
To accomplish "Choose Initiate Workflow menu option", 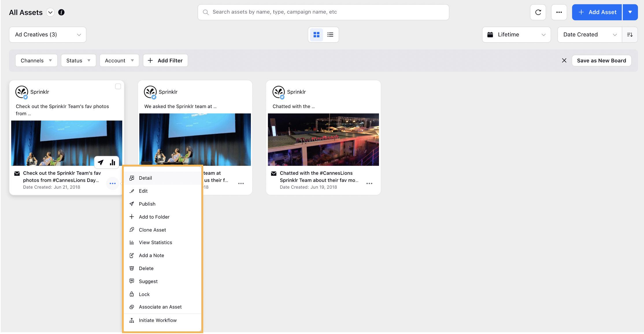I will tap(162, 320).
